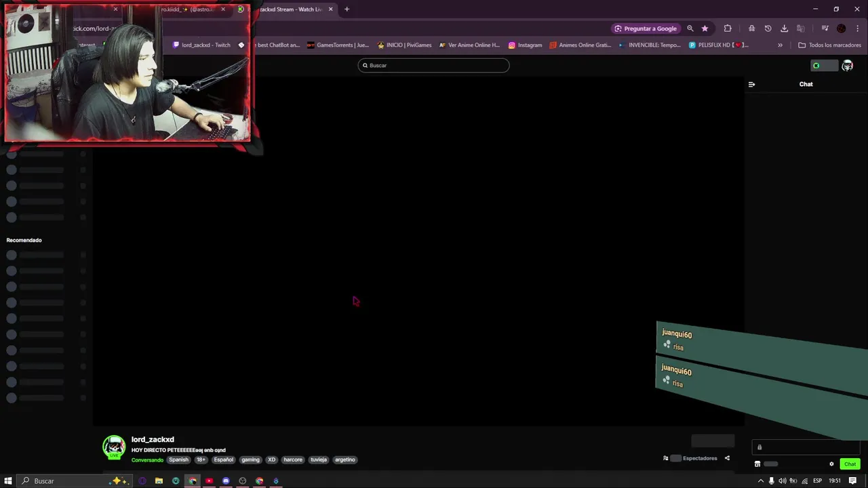
Task: Open the YouTube red icon in the taskbar
Action: pyautogui.click(x=209, y=481)
